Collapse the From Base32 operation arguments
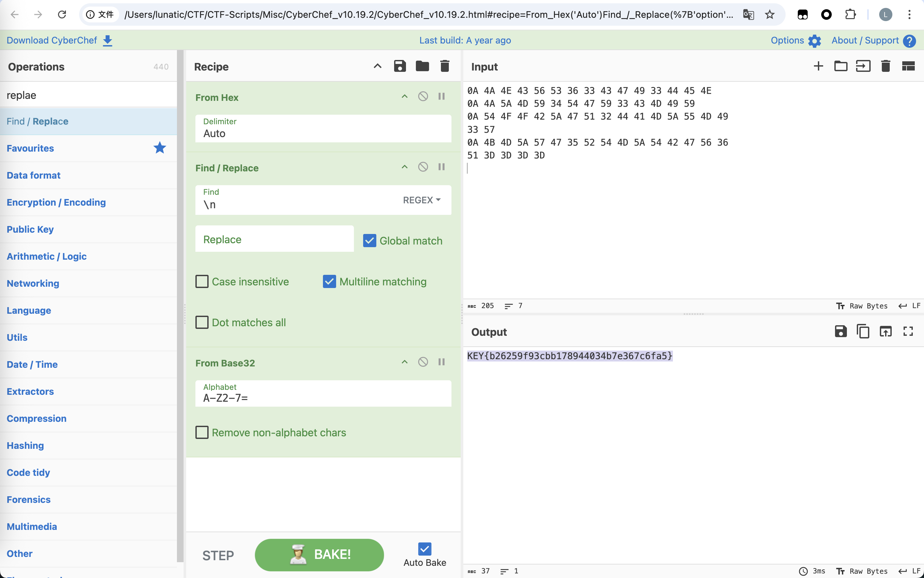This screenshot has width=924, height=578. point(404,362)
